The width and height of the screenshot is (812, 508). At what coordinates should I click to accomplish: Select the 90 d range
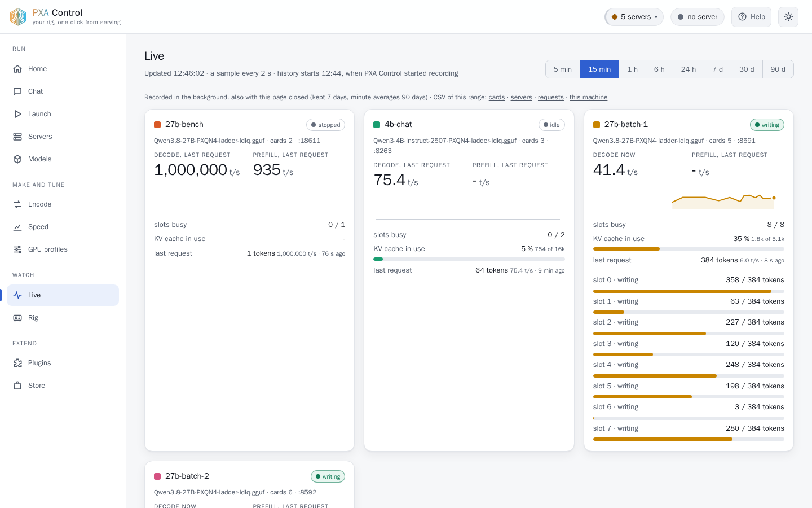click(778, 69)
